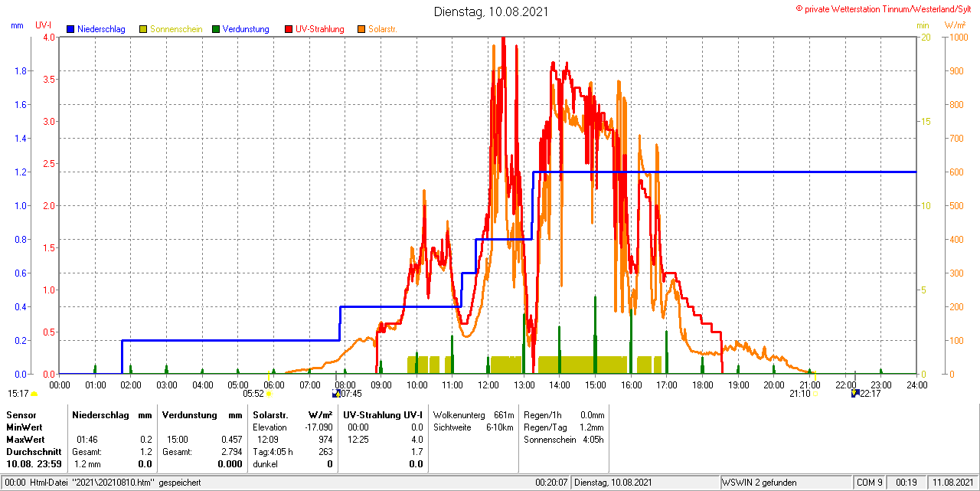Click the status bar date Dienstag, 10.08.2021
This screenshot has width=980, height=491.
(x=612, y=483)
